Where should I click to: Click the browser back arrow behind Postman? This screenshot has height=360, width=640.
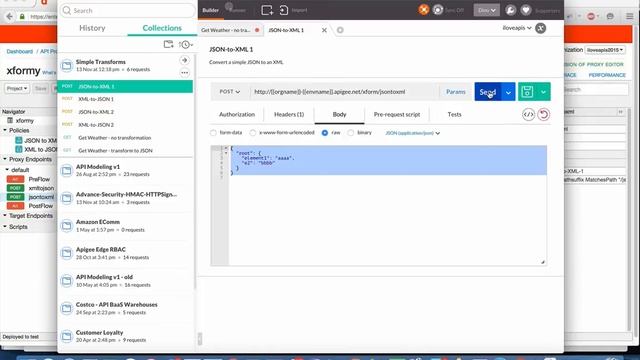[x=9, y=17]
